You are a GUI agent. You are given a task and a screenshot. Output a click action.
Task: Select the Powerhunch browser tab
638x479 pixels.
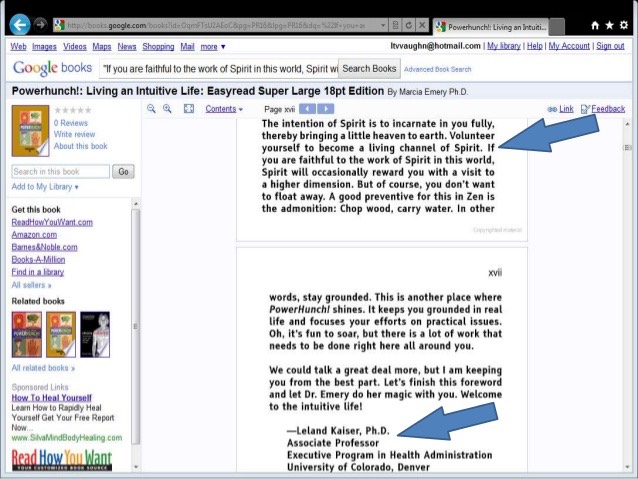(491, 27)
